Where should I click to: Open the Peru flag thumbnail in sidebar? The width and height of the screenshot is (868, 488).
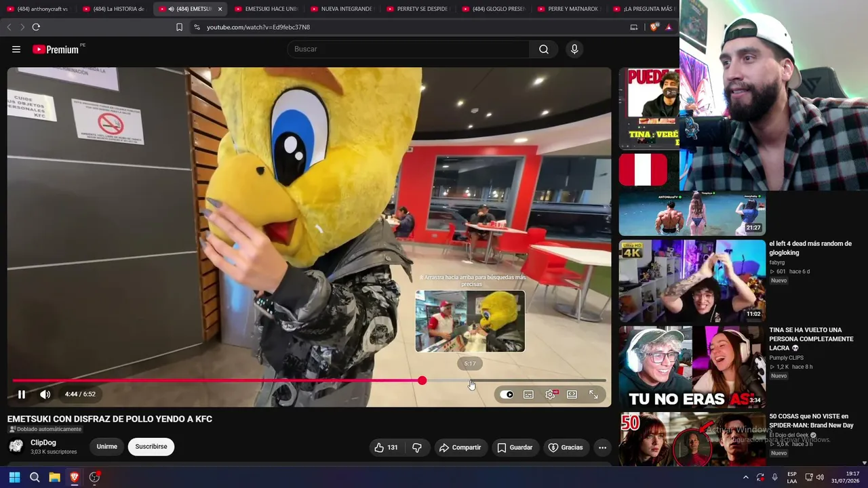coord(643,169)
